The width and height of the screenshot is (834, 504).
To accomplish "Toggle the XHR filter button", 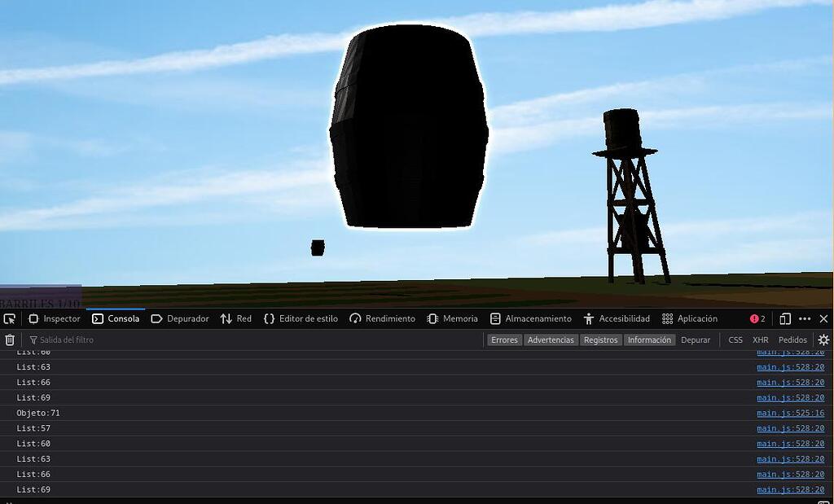I will click(x=760, y=340).
